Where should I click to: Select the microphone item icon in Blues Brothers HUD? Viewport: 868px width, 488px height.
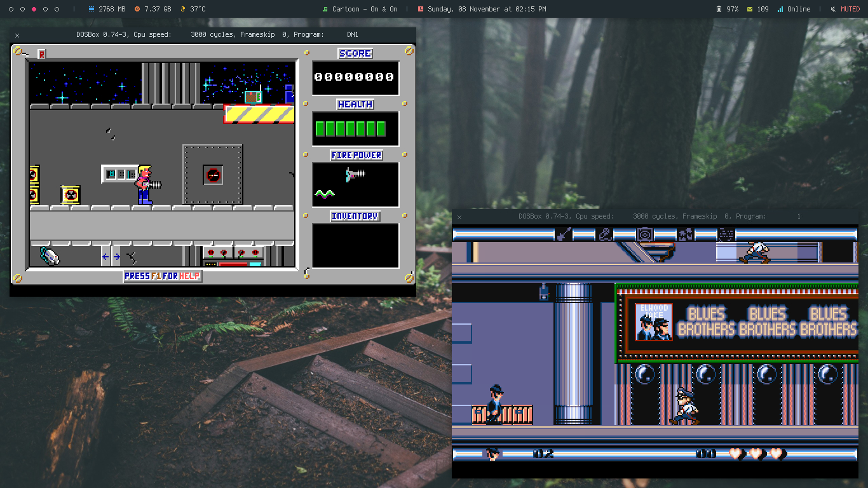click(605, 234)
